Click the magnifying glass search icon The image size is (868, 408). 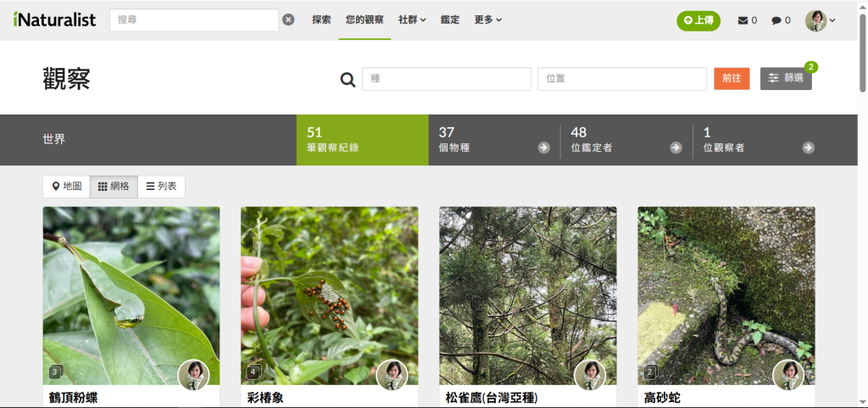point(348,80)
